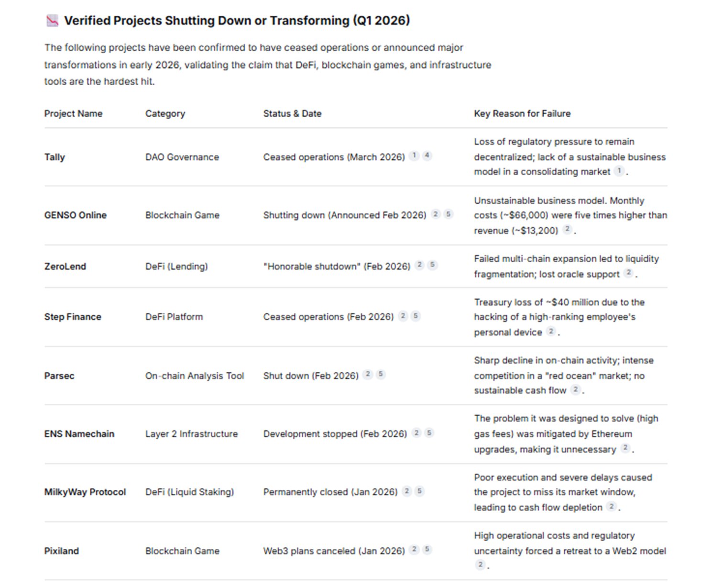Select the 'GENSO Online' project name
Screen dimensions: 701x588
pyautogui.click(x=76, y=215)
